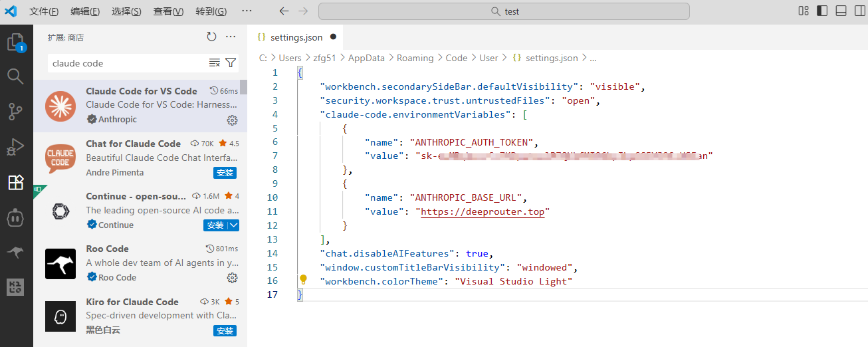Expand 'User' breadcrumb segment
868x347 pixels.
coord(488,58)
